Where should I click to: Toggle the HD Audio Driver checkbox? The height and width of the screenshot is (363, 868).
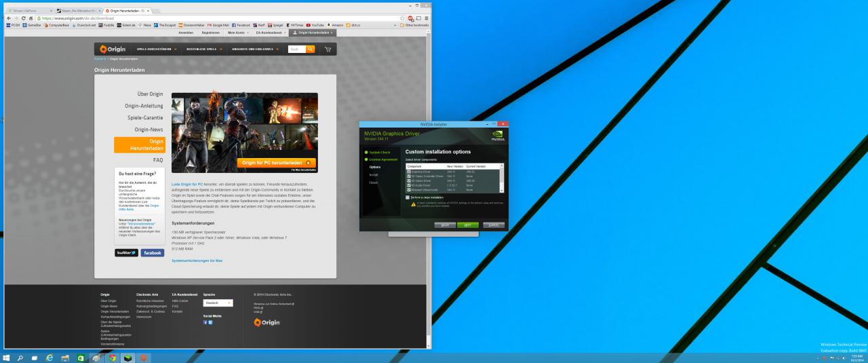pyautogui.click(x=409, y=185)
